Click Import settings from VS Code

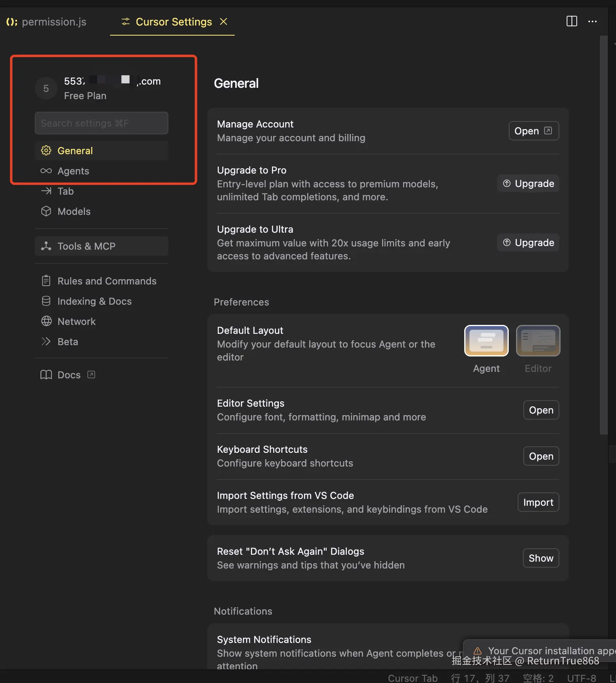click(538, 503)
